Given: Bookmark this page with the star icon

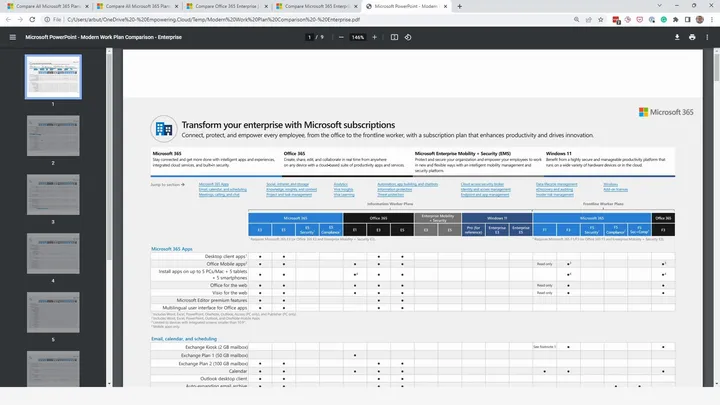Looking at the screenshot, I should point(601,20).
